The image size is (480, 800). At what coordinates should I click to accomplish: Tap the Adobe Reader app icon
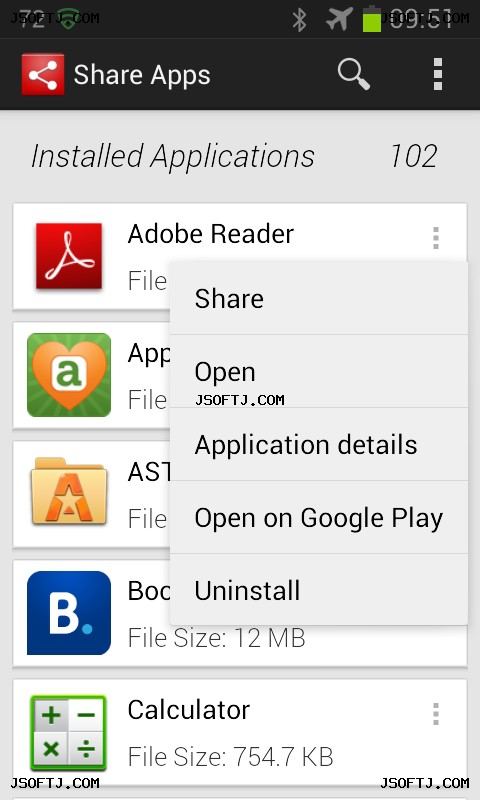point(69,256)
